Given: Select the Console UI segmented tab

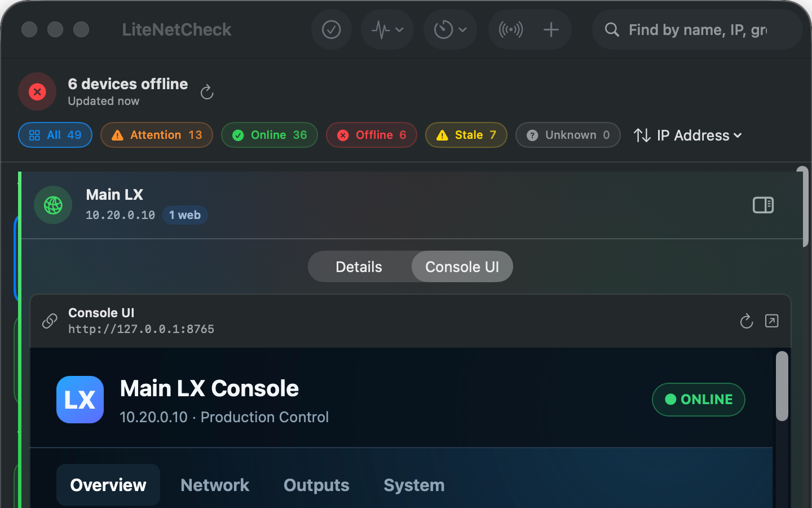Looking at the screenshot, I should click(x=462, y=266).
